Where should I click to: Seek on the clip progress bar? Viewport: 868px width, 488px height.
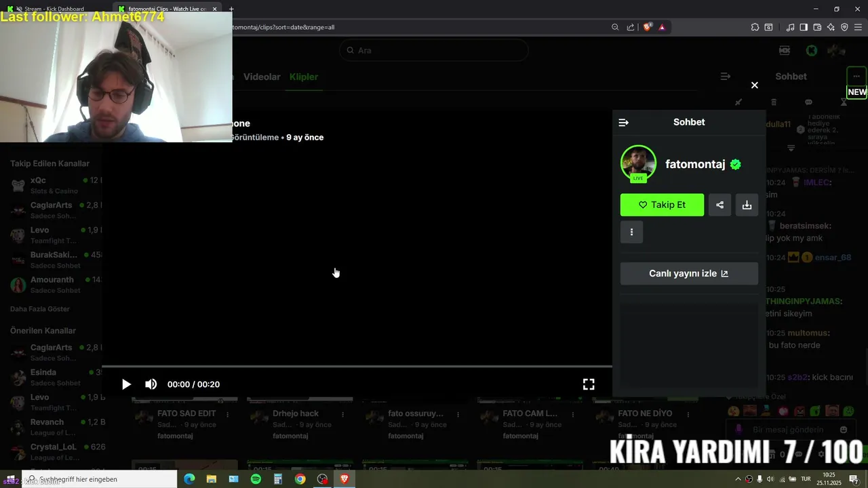click(x=357, y=367)
